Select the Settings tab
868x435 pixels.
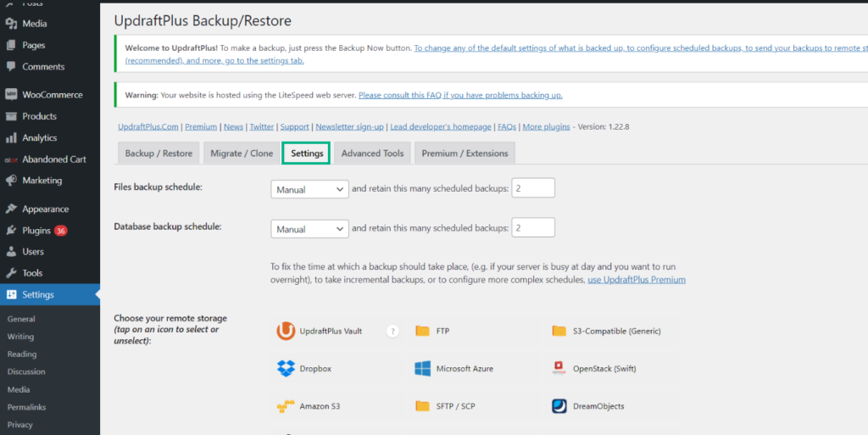click(x=307, y=153)
